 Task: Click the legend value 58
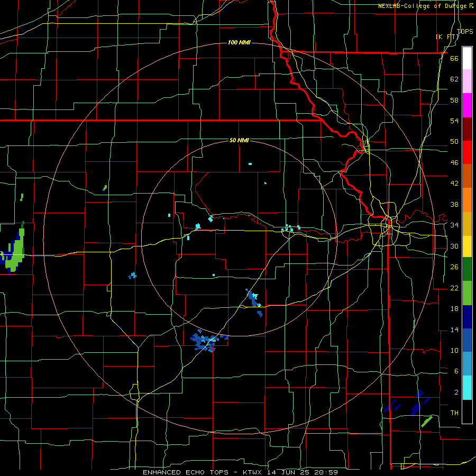tap(454, 100)
